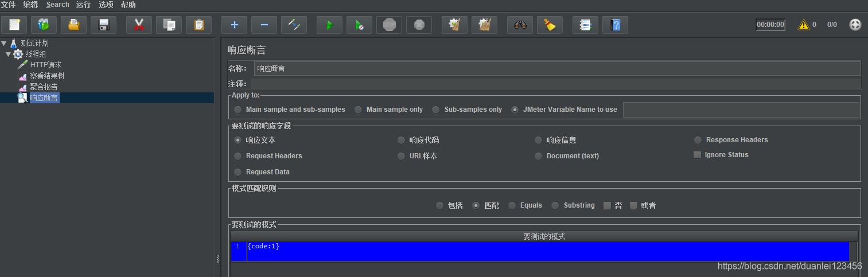
Task: Click the Toggle enable/disable icon
Action: click(294, 25)
